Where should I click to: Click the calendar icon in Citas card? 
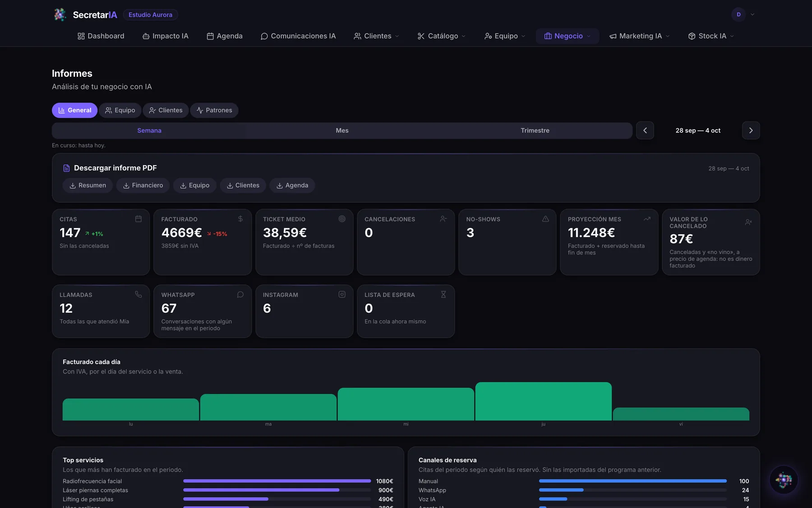click(138, 219)
